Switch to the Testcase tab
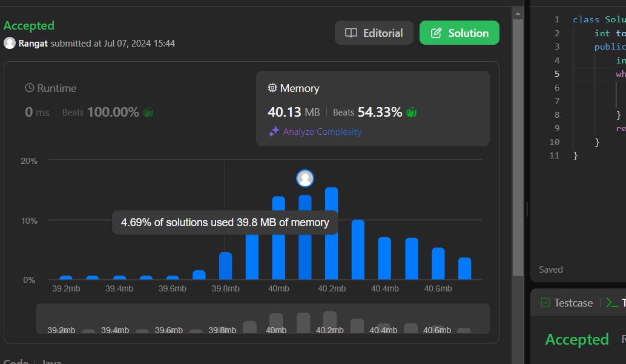 [567, 302]
